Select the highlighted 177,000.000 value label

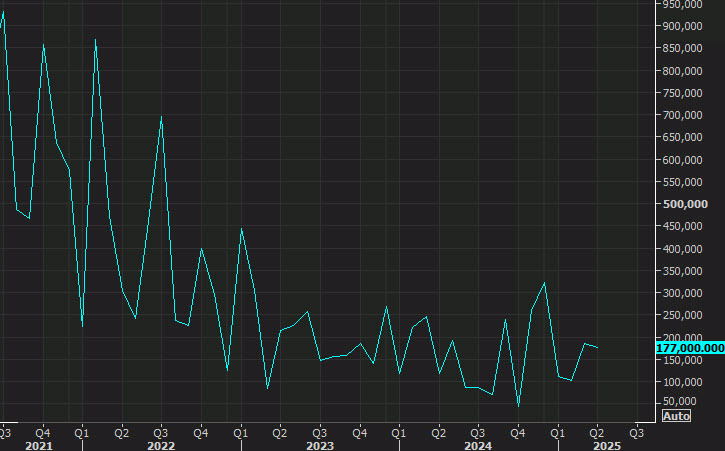pos(690,347)
